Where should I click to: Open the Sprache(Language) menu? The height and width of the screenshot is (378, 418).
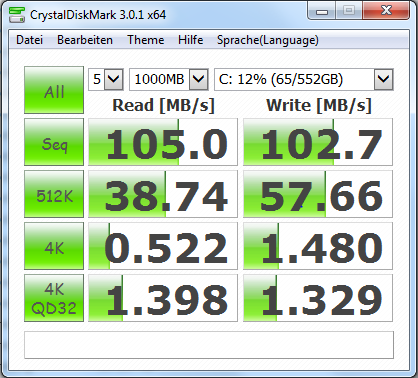[268, 40]
